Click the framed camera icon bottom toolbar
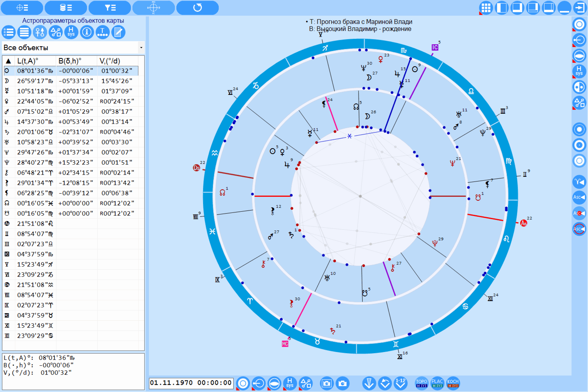The width and height of the screenshot is (588, 392). point(327,383)
